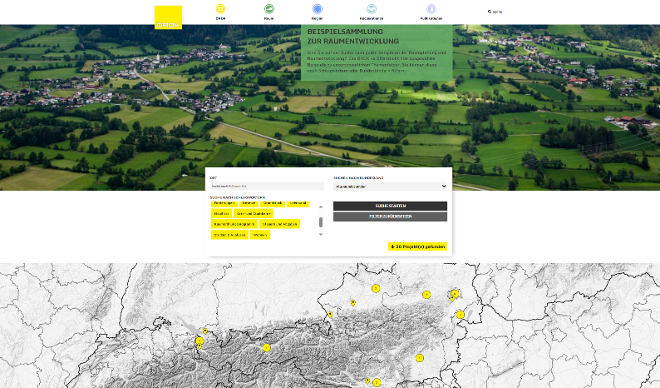The image size is (660, 388).
Task: Open the green Raum navigation icon
Action: [x=269, y=9]
